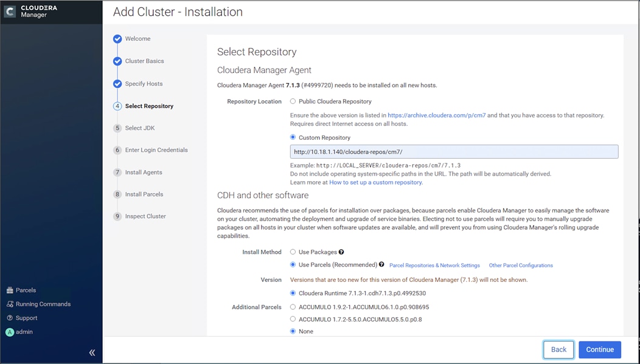
Task: Click the Back button
Action: click(x=558, y=350)
